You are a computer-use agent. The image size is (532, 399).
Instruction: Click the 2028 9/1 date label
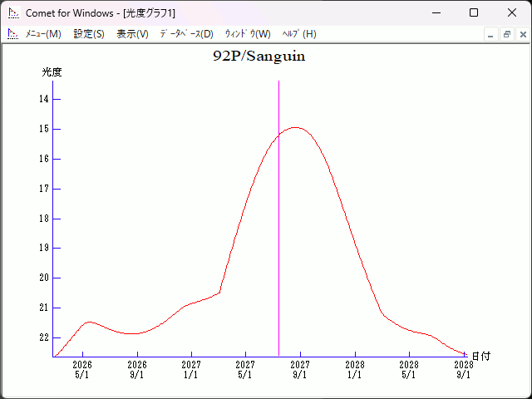coord(464,370)
